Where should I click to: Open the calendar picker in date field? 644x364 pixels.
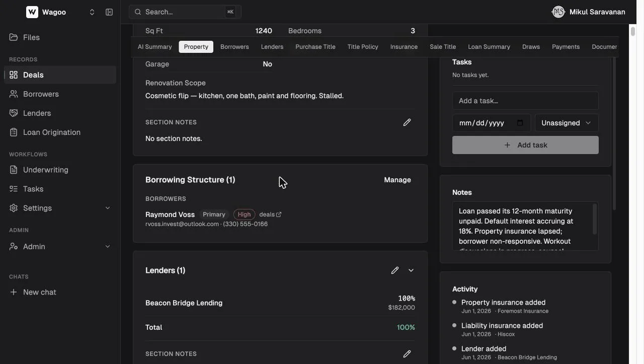coord(520,123)
